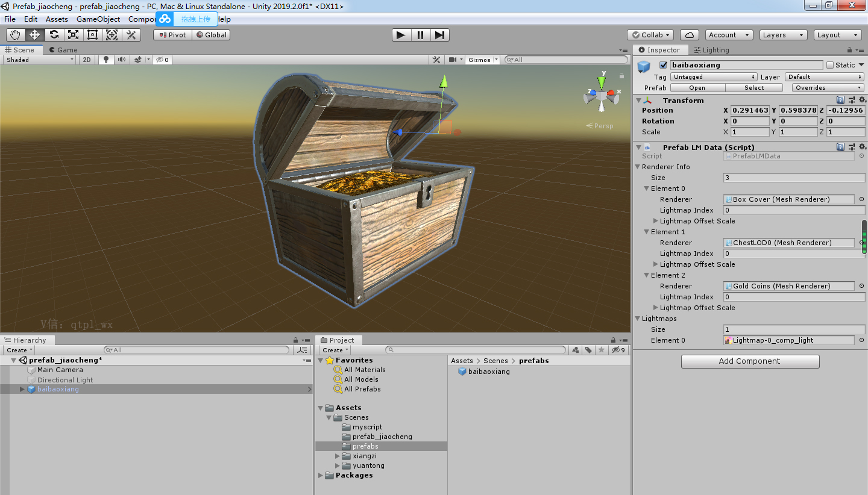The height and width of the screenshot is (495, 868).
Task: Open the GameObject menu
Action: coord(98,19)
